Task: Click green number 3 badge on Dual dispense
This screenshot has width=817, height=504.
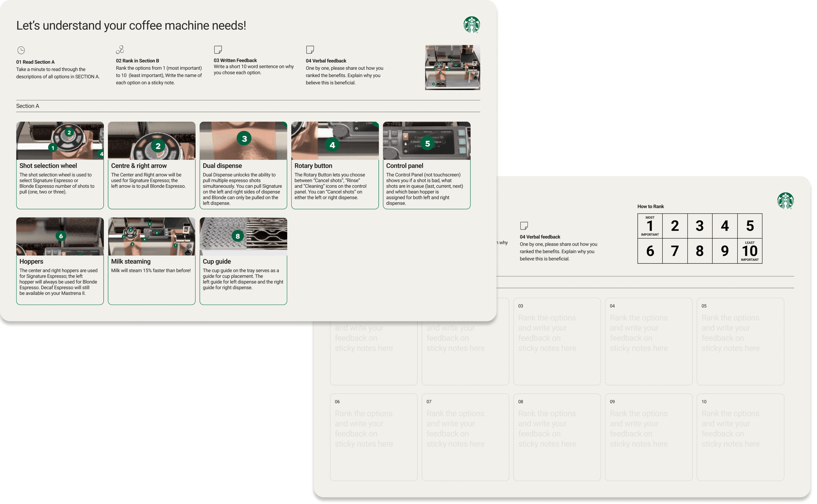Action: [x=244, y=138]
